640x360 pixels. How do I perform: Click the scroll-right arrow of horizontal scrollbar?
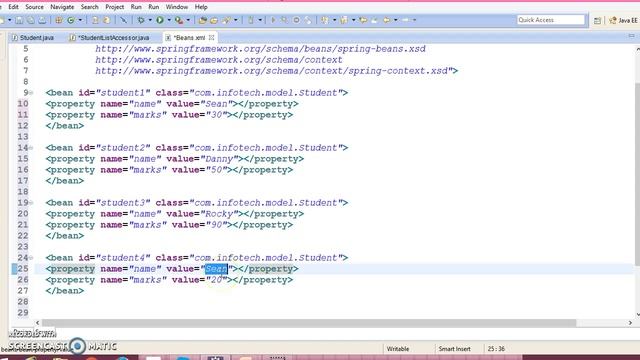(630, 323)
